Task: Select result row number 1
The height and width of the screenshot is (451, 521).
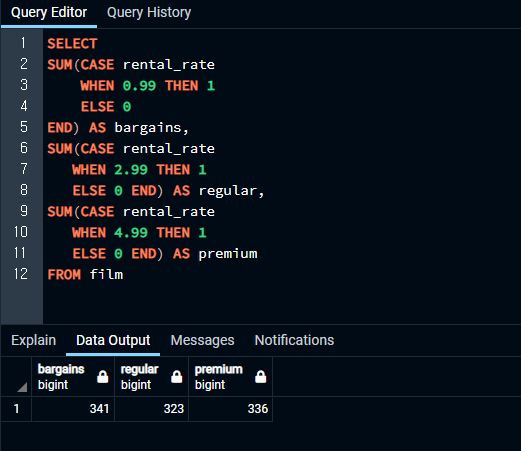Action: [x=16, y=409]
